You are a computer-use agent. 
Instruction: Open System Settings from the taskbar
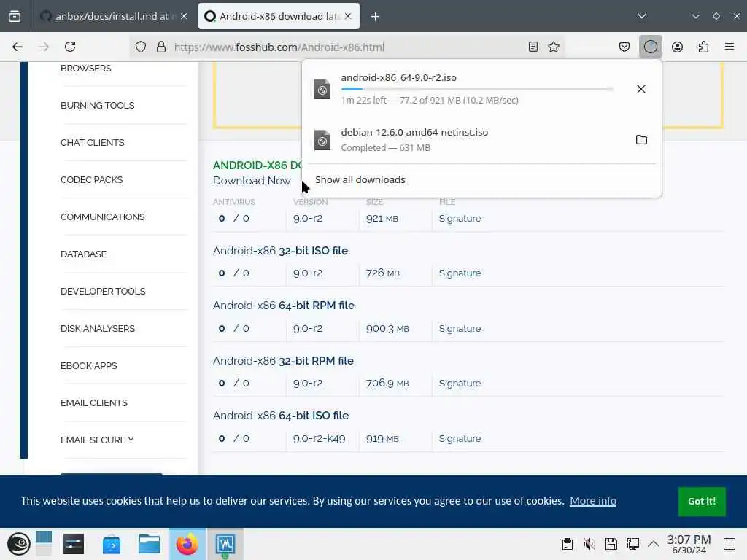pyautogui.click(x=74, y=544)
